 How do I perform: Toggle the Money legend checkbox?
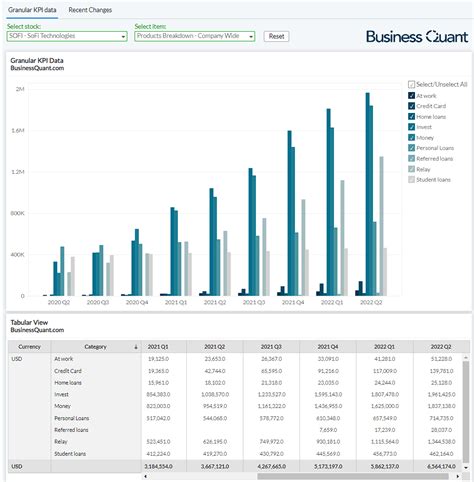(412, 138)
